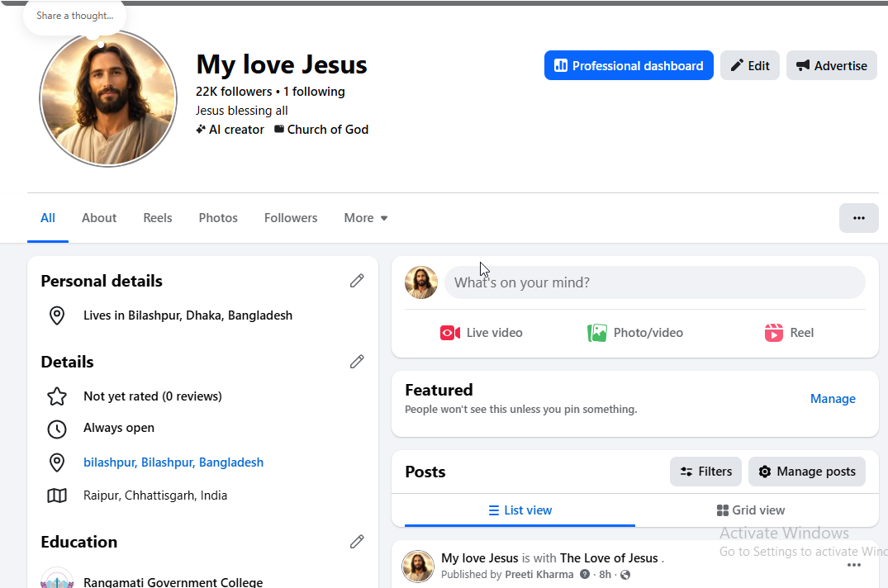This screenshot has height=588, width=888.
Task: Open Rangamati Government College entry
Action: coord(173,581)
